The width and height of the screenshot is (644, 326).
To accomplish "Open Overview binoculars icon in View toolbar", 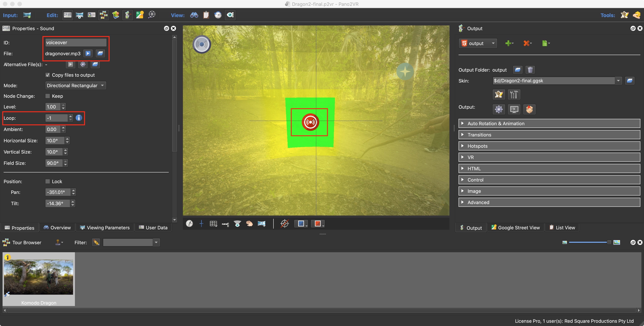I will tap(194, 15).
